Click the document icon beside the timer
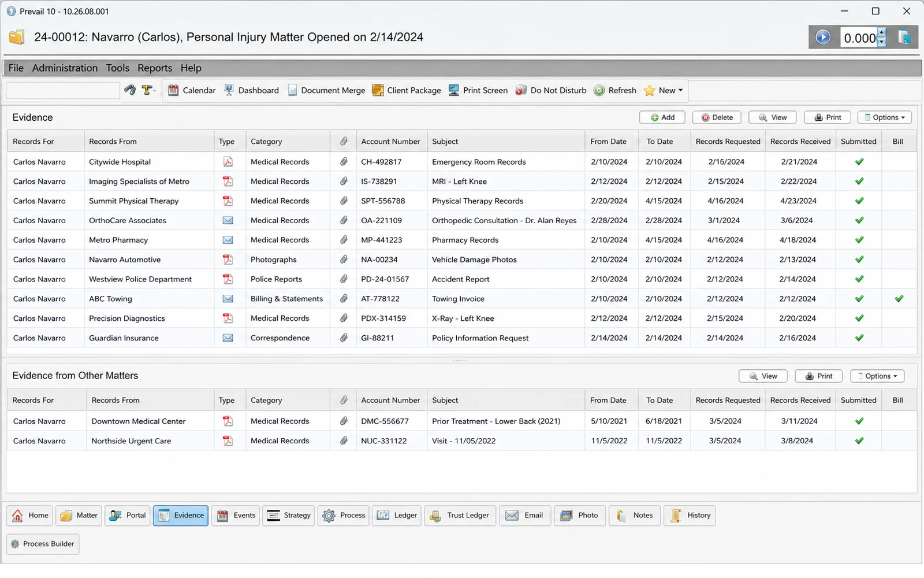 (x=904, y=38)
